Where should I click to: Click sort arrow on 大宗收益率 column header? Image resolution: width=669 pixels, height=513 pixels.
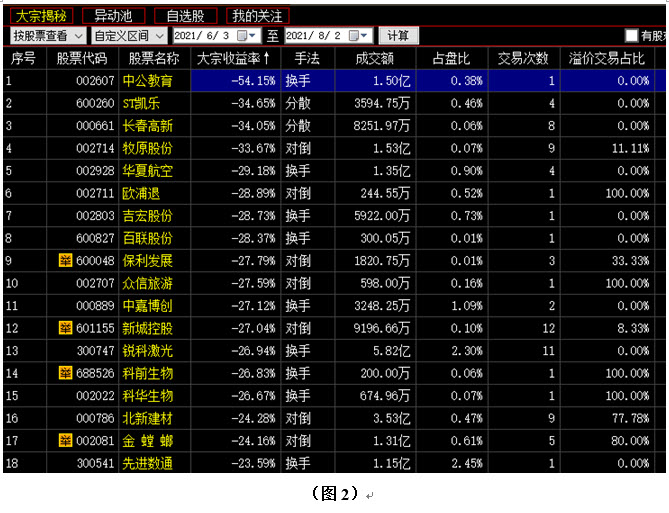[x=267, y=59]
